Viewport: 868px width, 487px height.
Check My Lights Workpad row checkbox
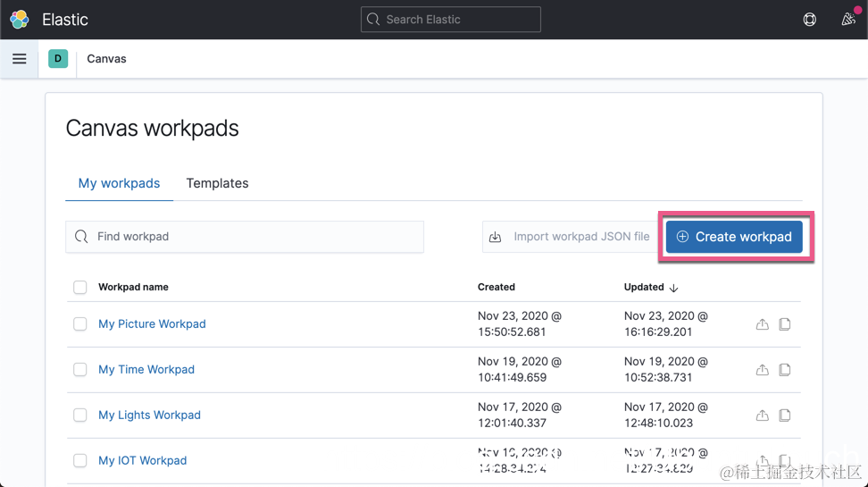pos(80,415)
